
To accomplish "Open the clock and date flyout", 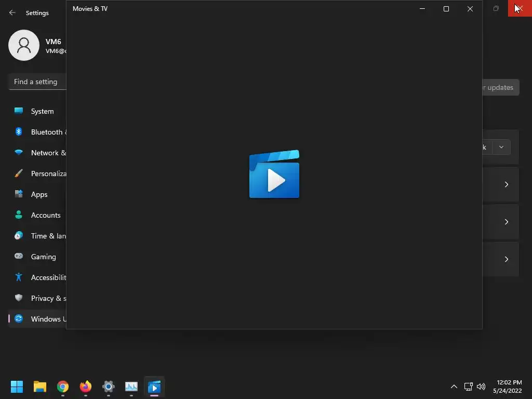I will 507,387.
